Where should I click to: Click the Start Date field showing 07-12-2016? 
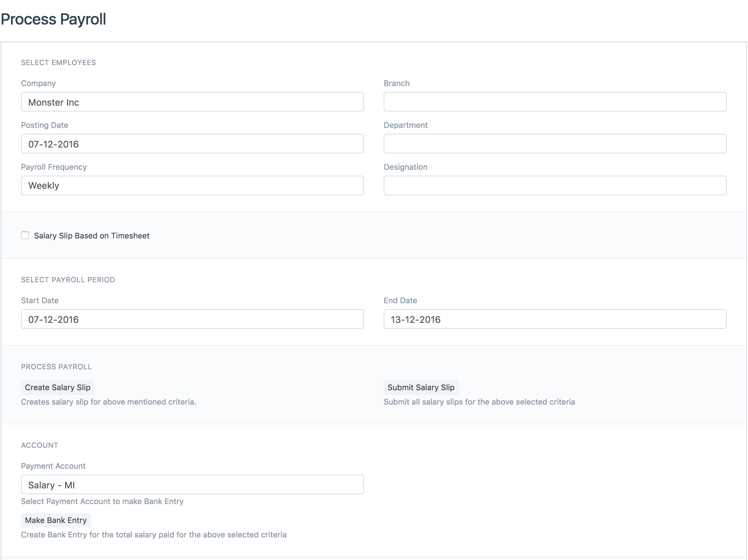[x=192, y=319]
